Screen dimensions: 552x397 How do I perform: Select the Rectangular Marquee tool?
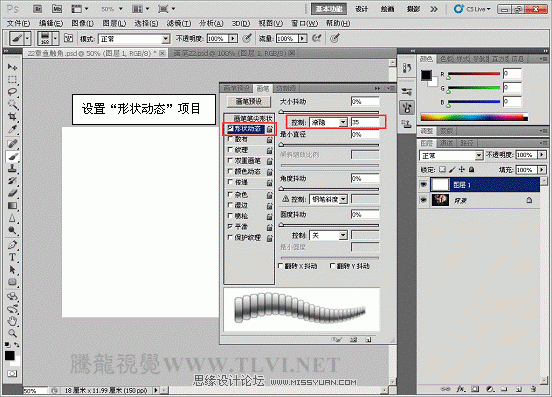12,80
